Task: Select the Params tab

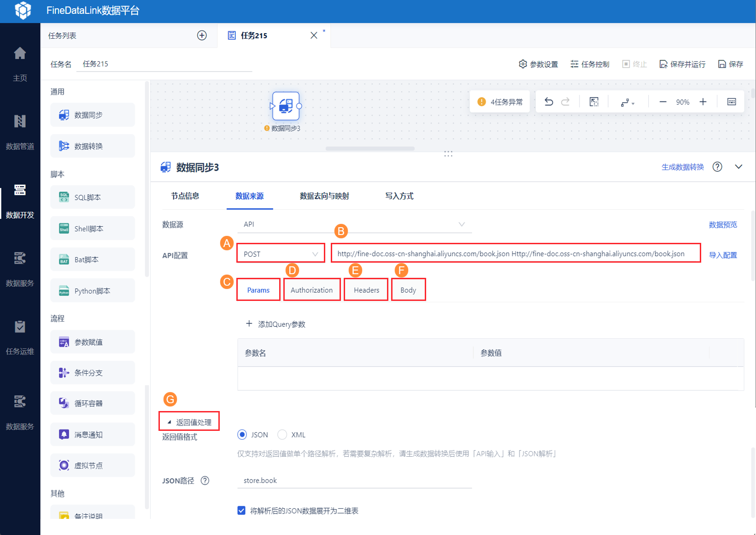Action: click(x=258, y=290)
